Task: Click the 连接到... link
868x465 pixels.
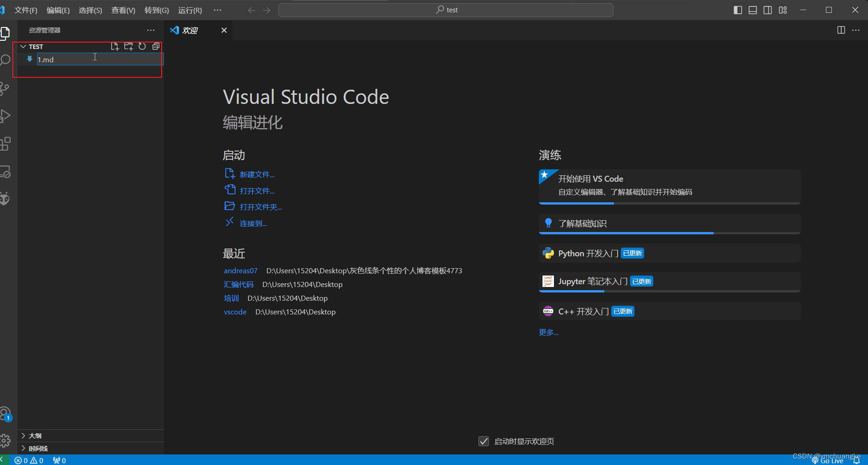Action: click(254, 223)
